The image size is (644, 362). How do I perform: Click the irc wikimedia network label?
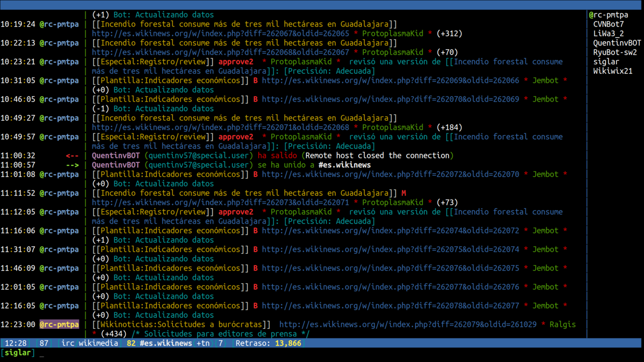(91, 343)
